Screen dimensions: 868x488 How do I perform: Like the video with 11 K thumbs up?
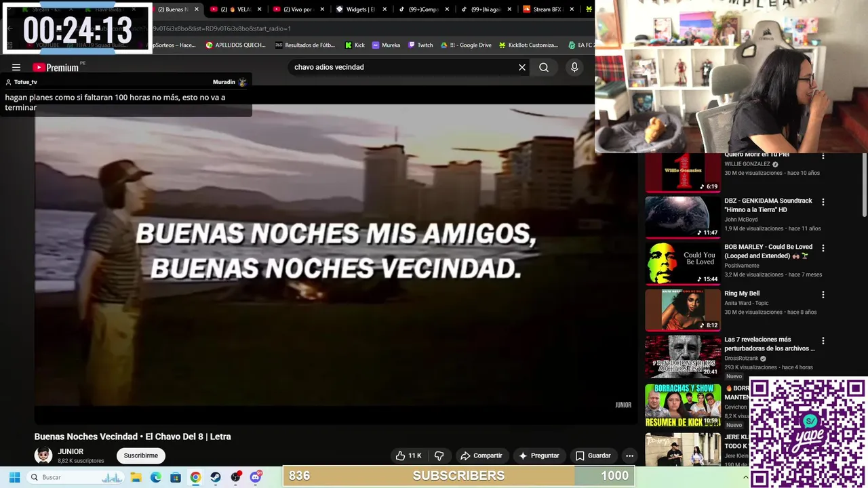[x=408, y=455]
